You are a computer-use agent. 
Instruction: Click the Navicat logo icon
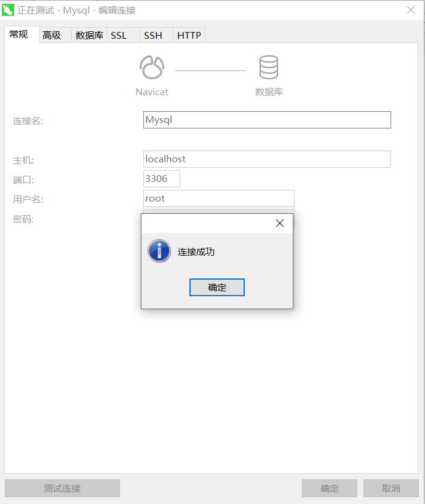tap(152, 68)
